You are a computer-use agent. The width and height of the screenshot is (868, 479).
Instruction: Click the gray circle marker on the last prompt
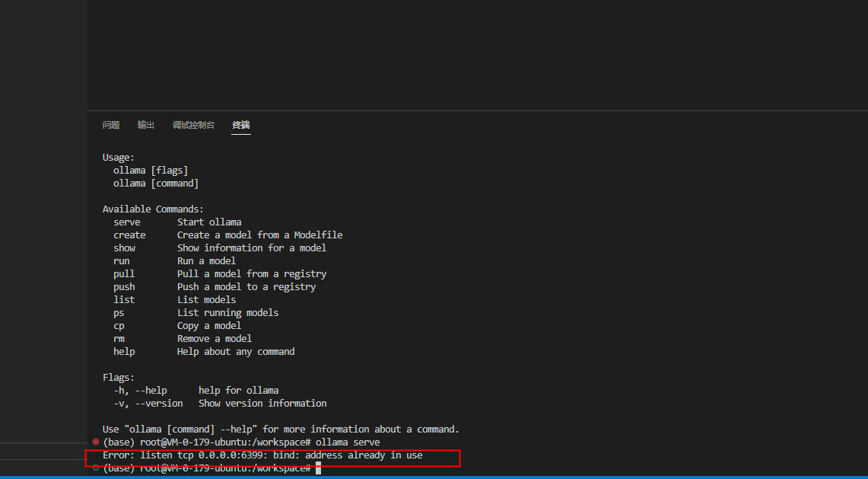pos(96,468)
